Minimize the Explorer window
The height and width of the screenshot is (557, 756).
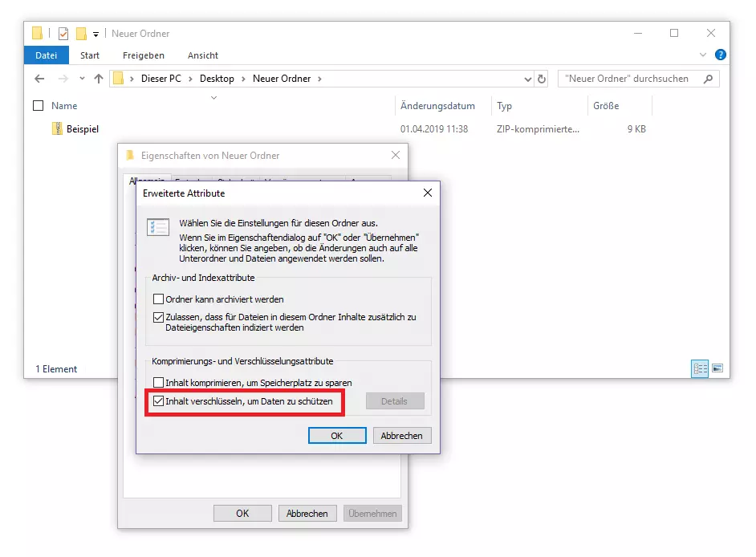638,33
